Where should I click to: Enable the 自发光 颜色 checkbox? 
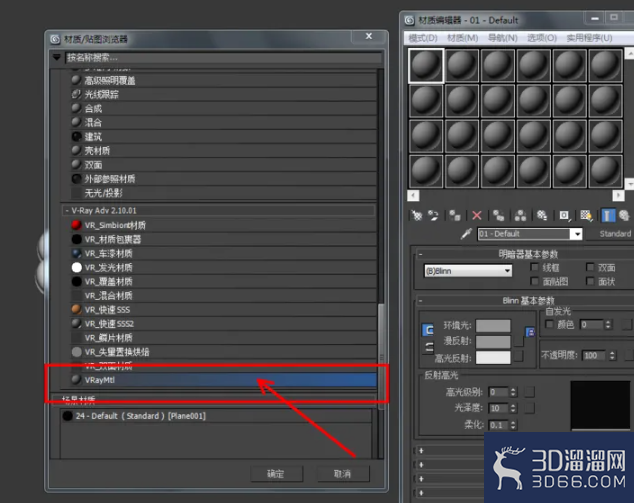pos(549,324)
